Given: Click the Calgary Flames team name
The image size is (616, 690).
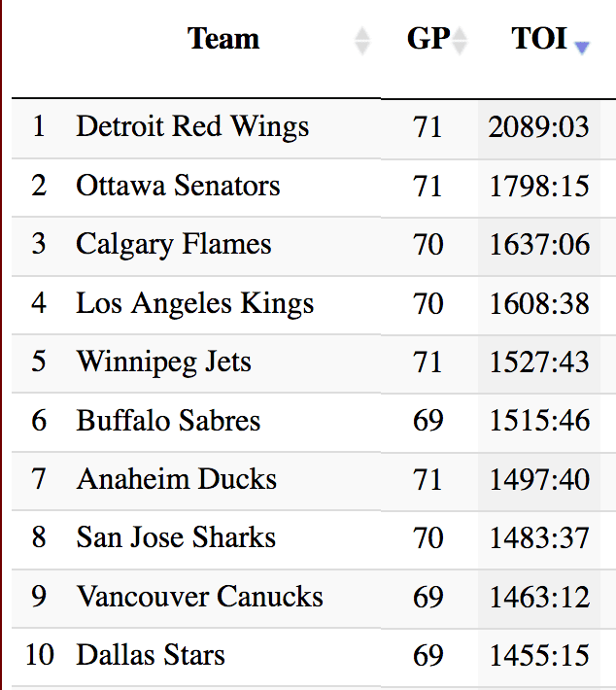Looking at the screenshot, I should pyautogui.click(x=174, y=244).
